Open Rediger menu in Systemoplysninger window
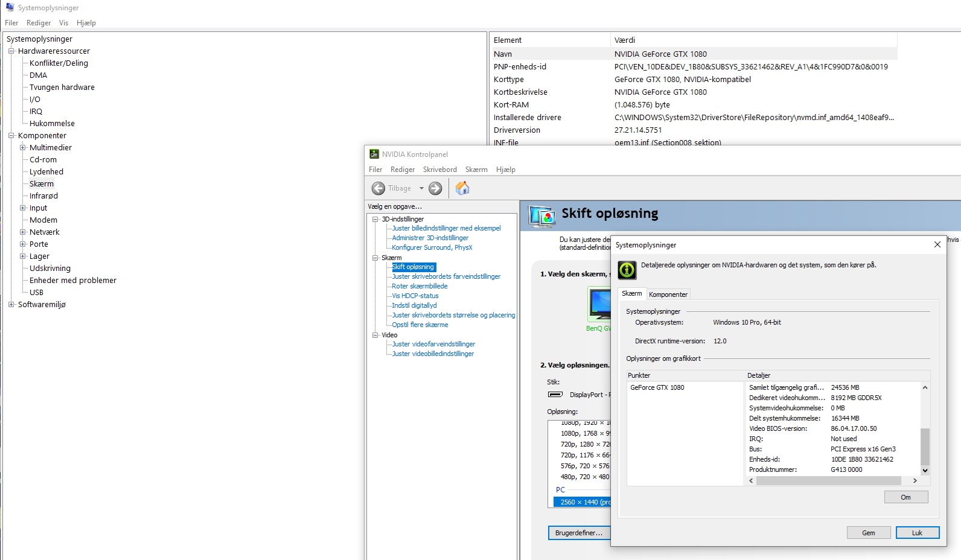 click(39, 23)
